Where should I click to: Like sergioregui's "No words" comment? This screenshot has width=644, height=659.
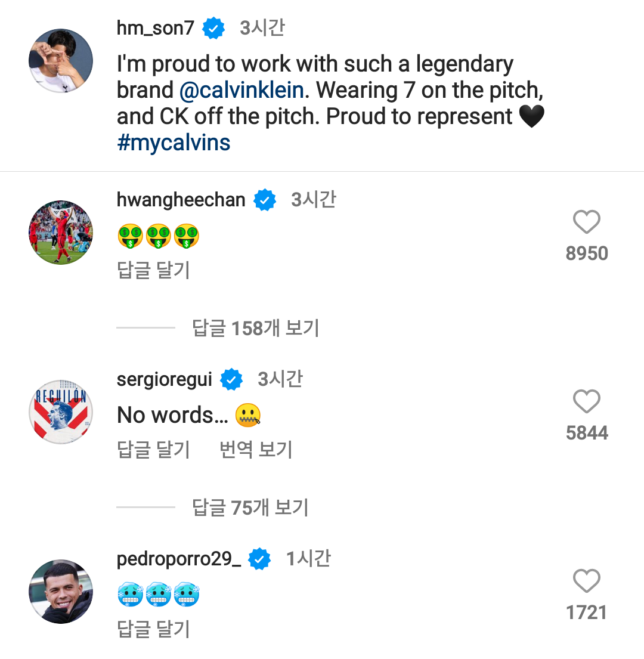[586, 401]
